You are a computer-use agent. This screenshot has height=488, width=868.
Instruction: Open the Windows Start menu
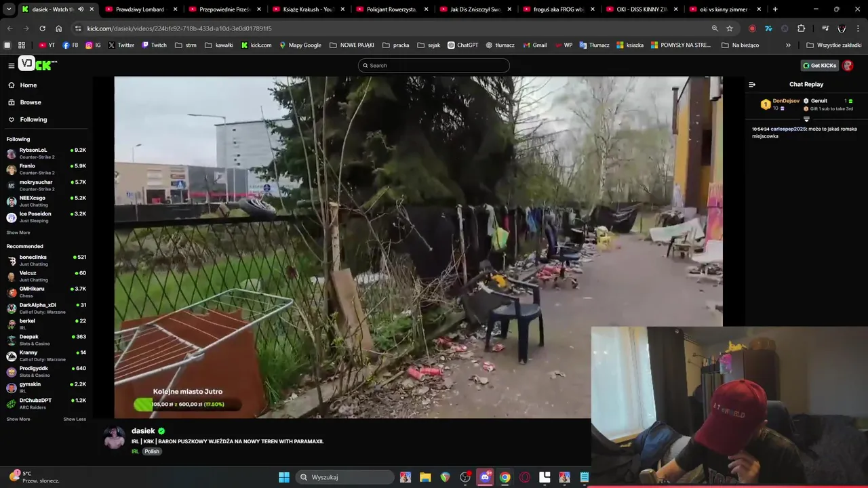click(284, 477)
